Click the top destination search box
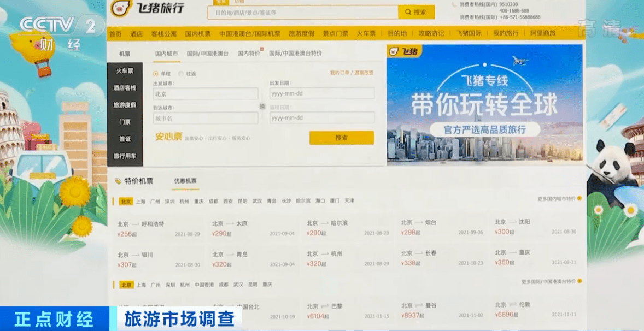This screenshot has width=644, height=331. point(303,13)
